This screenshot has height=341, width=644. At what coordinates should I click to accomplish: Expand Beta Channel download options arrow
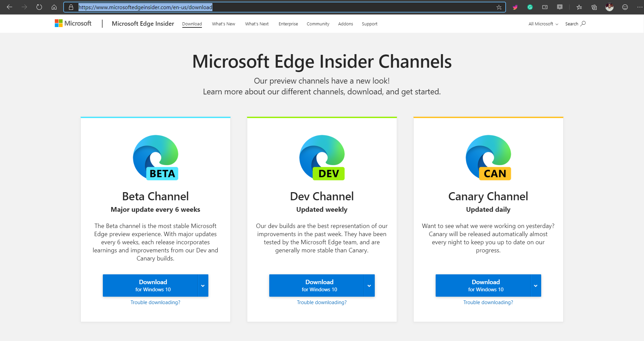[203, 286]
